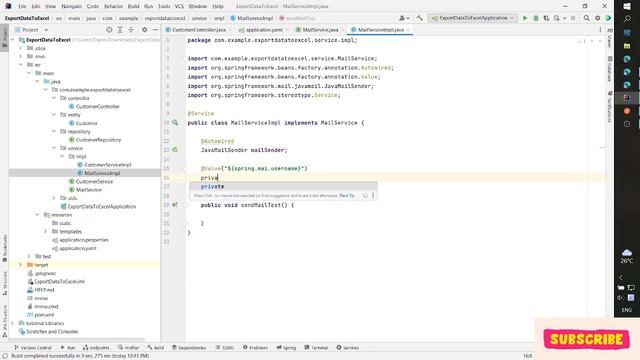640x360 pixels.
Task: Open Windows search in the taskbar
Action: coord(627,19)
